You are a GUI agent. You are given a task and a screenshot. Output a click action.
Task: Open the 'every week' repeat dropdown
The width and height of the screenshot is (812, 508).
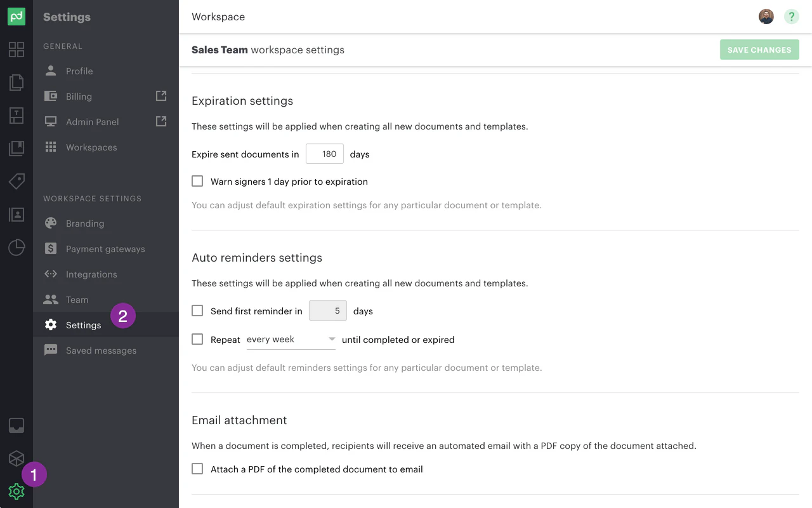point(291,340)
